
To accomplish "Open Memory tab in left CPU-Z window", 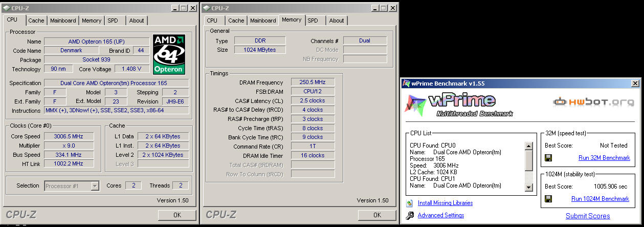I will coord(92,20).
